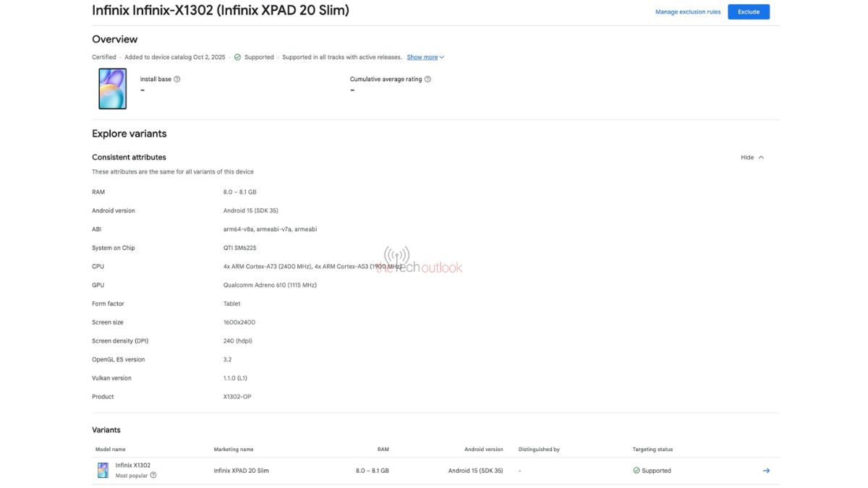The width and height of the screenshot is (868, 488).
Task: Open the Show more chevron dropdown
Action: point(441,56)
